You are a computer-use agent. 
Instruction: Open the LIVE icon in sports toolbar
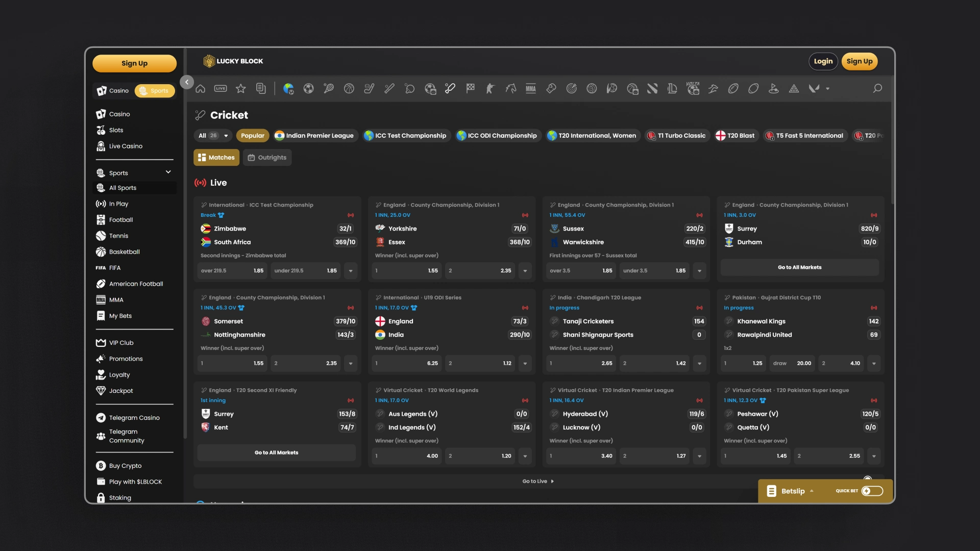220,89
